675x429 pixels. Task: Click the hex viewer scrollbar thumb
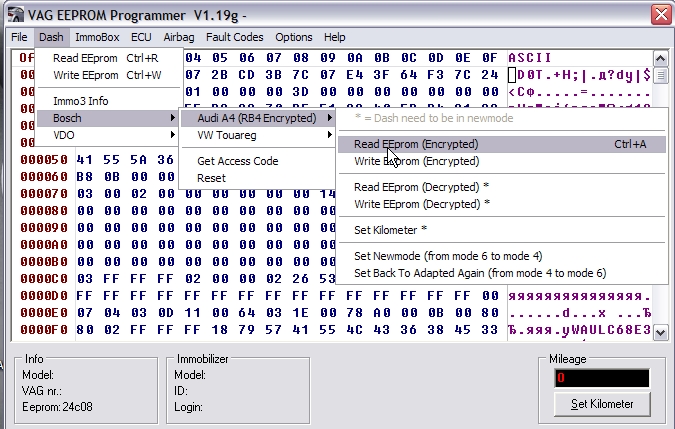[660, 75]
